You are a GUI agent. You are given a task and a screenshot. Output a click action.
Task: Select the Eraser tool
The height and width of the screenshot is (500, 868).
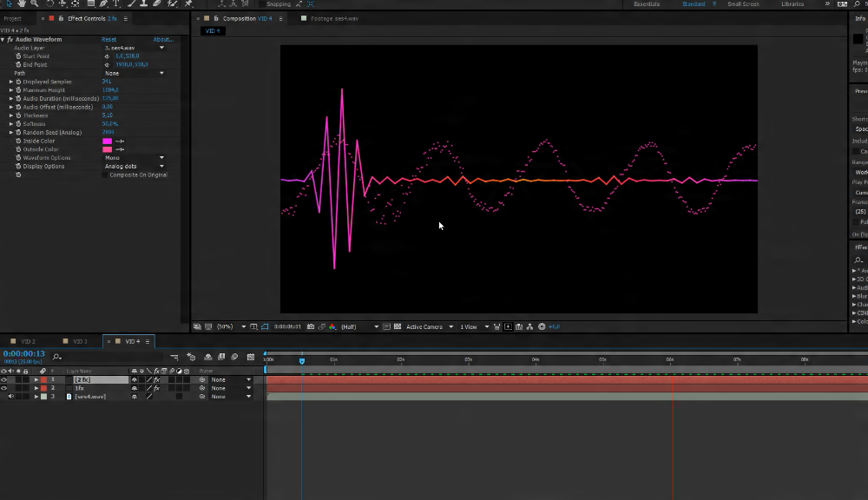pos(157,3)
